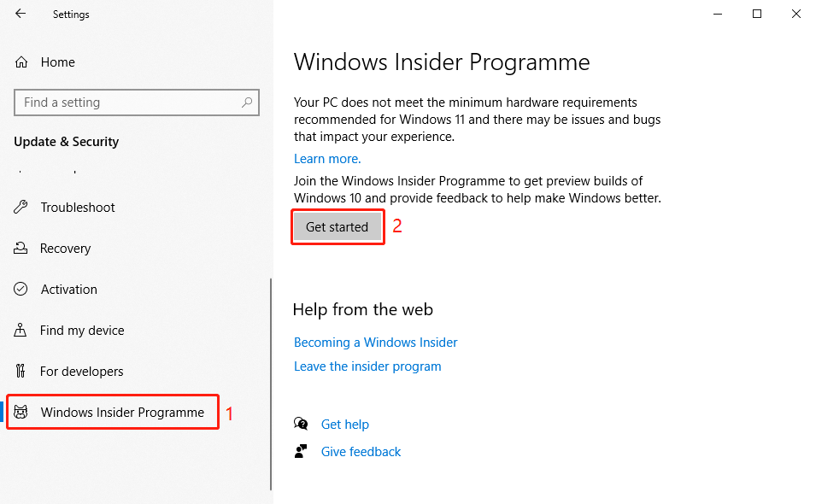Select the Recovery sidebar icon
The image size is (816, 504).
click(20, 248)
